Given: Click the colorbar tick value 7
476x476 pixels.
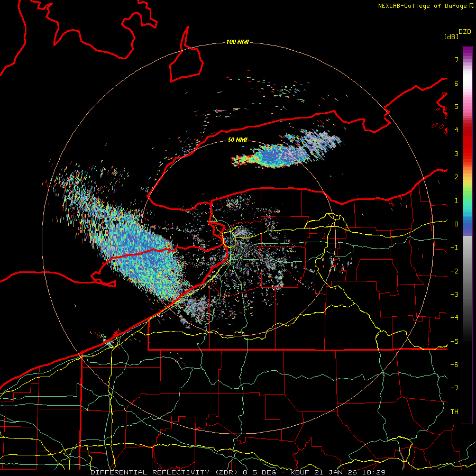Looking at the screenshot, I should pos(456,59).
